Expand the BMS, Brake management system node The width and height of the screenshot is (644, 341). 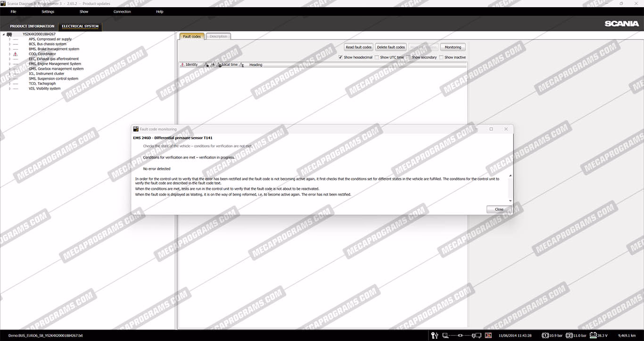9,49
